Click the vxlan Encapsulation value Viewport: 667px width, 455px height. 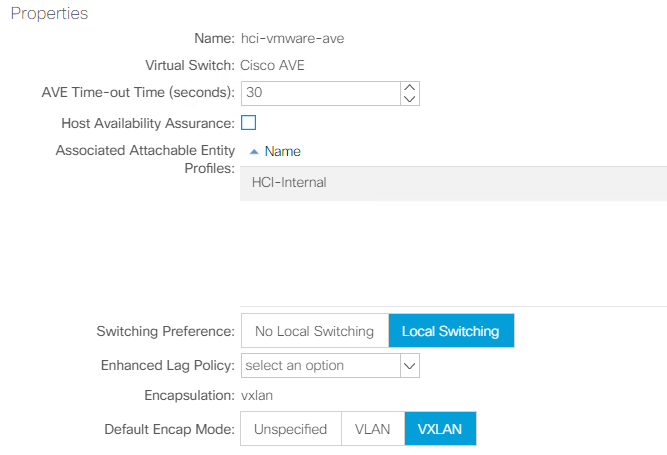257,396
